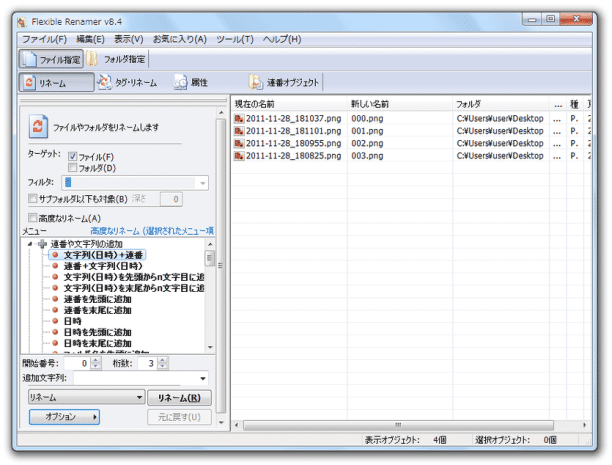The image size is (612, 465).
Task: Select the 日時 tree item
Action: point(73,321)
